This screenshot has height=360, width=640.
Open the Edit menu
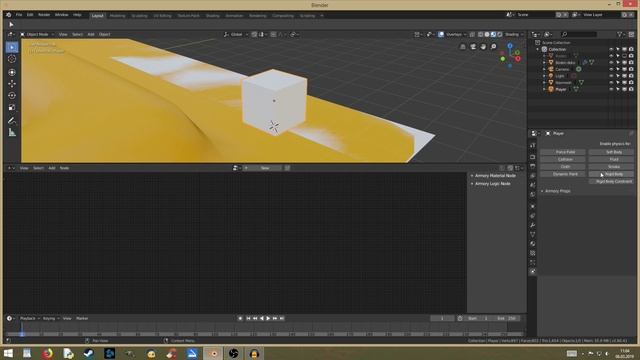click(x=30, y=15)
